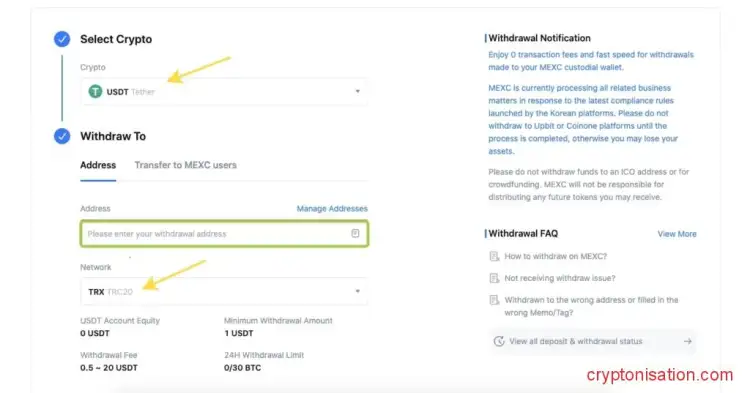Click arrow on deposit & withdrawal status
Image resolution: width=750 pixels, height=393 pixels.
click(x=687, y=341)
